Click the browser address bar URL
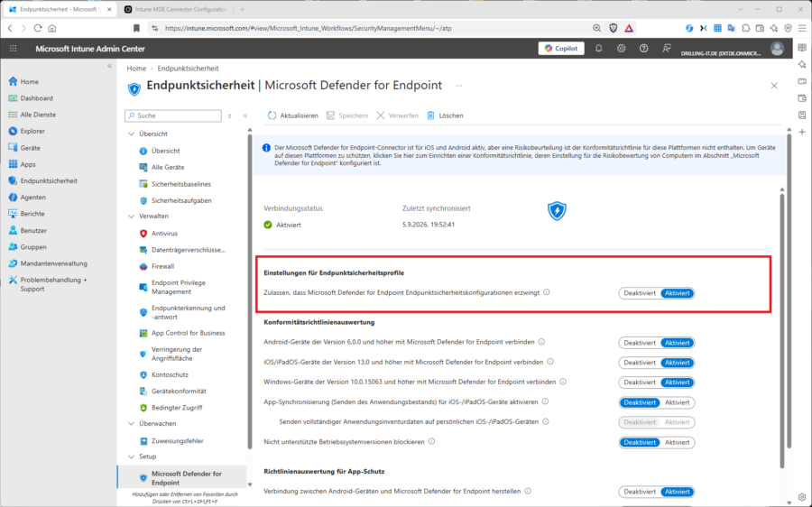Image resolution: width=812 pixels, height=507 pixels. (x=309, y=28)
